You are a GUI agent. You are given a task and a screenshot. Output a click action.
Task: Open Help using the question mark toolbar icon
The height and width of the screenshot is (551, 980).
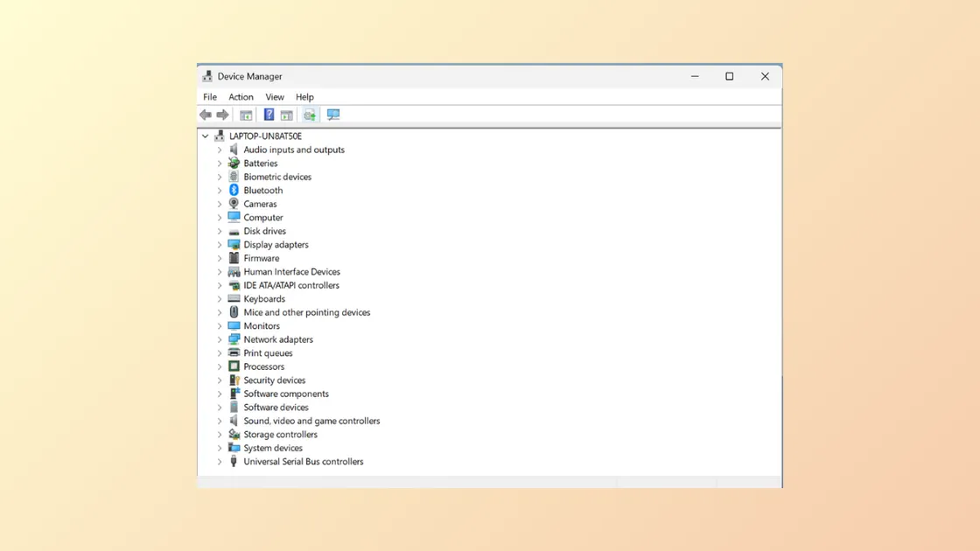[269, 115]
